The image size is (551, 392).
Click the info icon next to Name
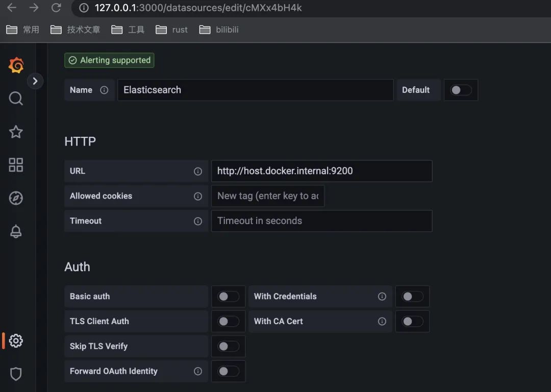coord(104,90)
